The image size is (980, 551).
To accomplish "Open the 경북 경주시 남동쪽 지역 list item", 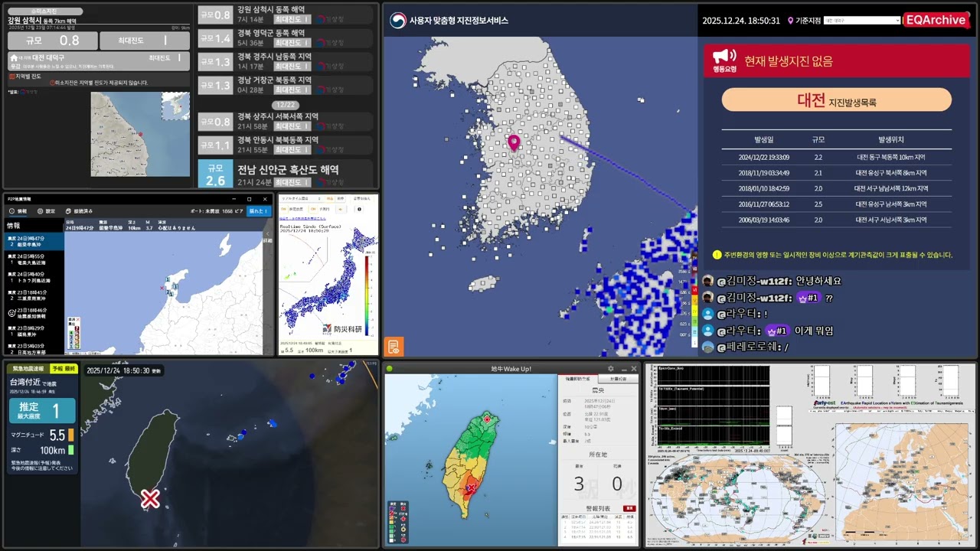I will [x=286, y=62].
